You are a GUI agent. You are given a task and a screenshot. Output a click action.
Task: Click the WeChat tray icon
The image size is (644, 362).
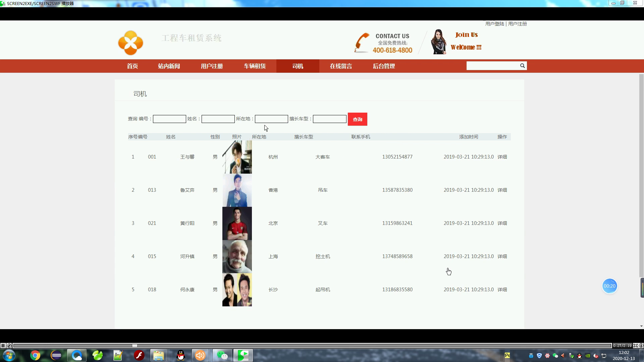[555, 356]
